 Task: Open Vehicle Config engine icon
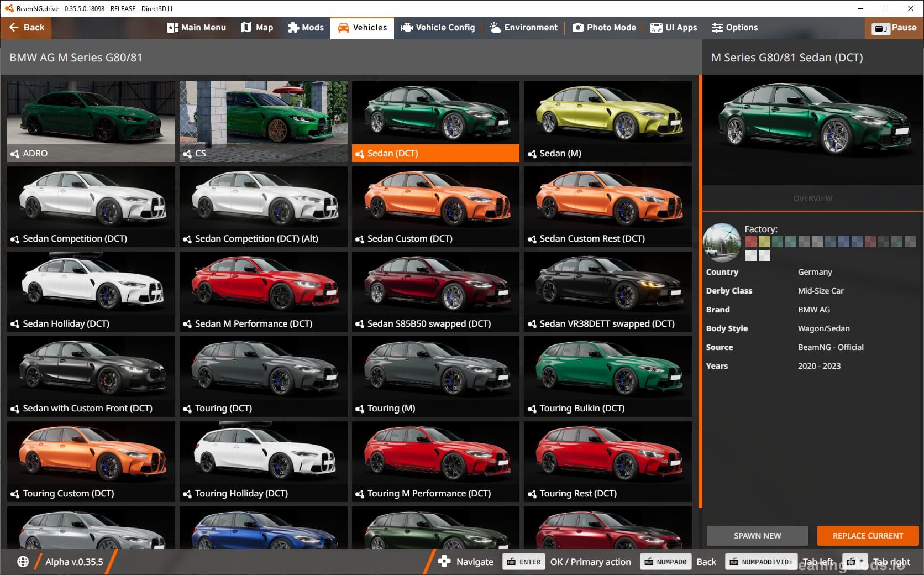[407, 28]
